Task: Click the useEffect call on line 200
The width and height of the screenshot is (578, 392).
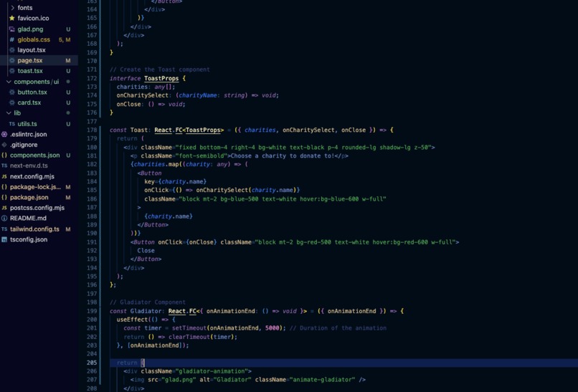Action: 132,320
